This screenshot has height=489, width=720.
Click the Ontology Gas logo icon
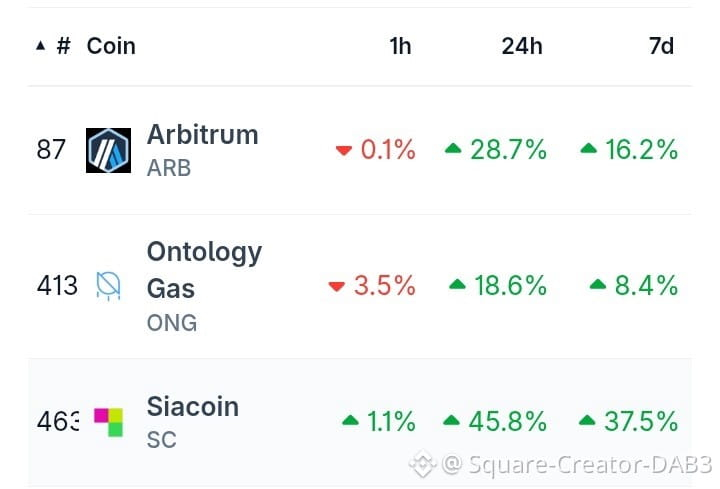108,286
